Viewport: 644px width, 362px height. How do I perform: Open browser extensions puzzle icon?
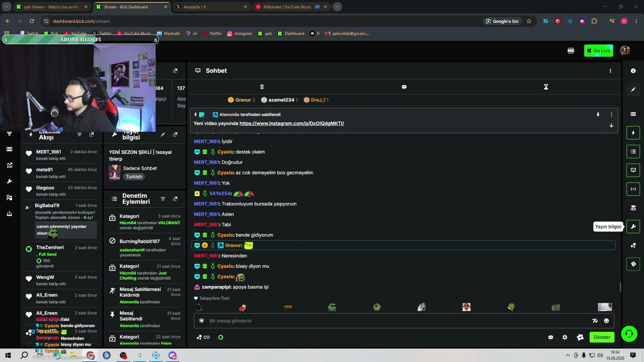click(x=594, y=21)
